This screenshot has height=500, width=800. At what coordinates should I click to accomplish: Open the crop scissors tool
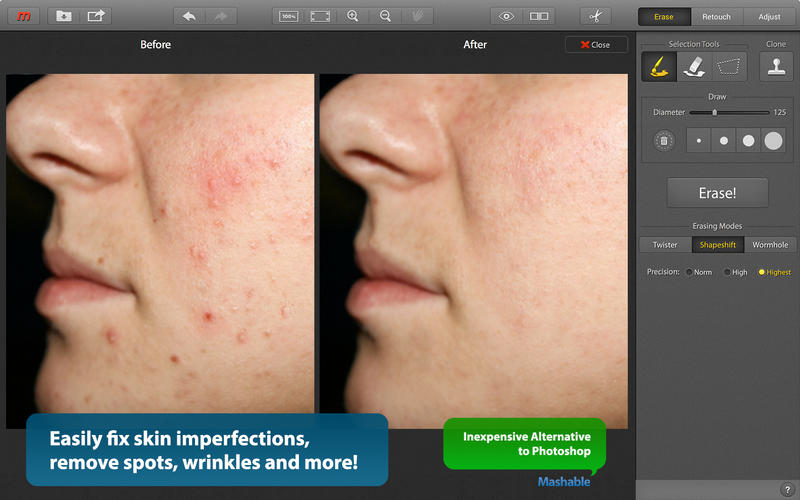[x=594, y=16]
